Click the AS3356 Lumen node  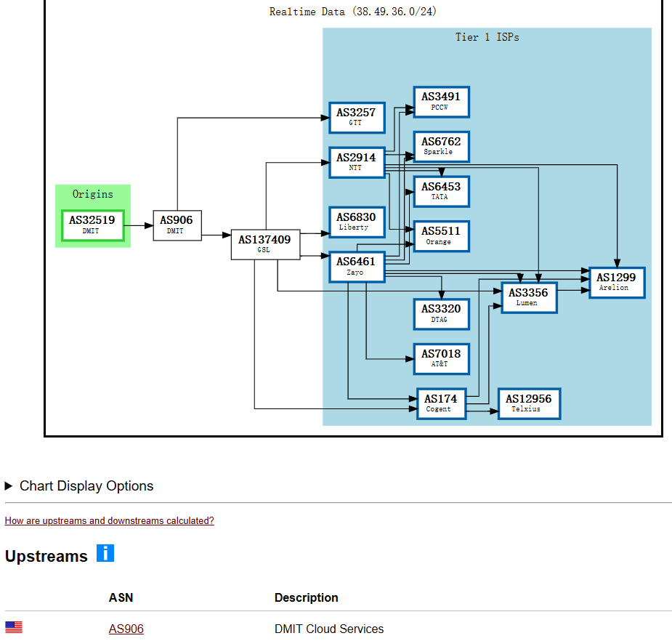[x=530, y=297]
